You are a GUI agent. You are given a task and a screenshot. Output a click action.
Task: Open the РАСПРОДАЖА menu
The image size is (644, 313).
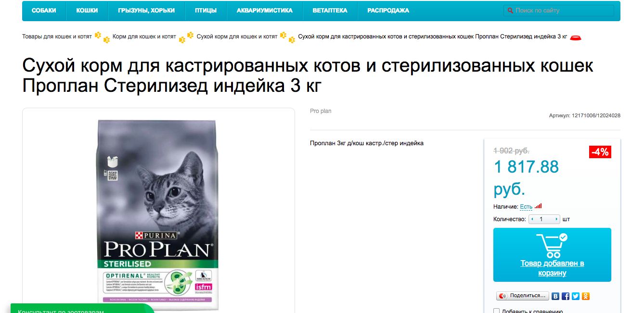(388, 11)
